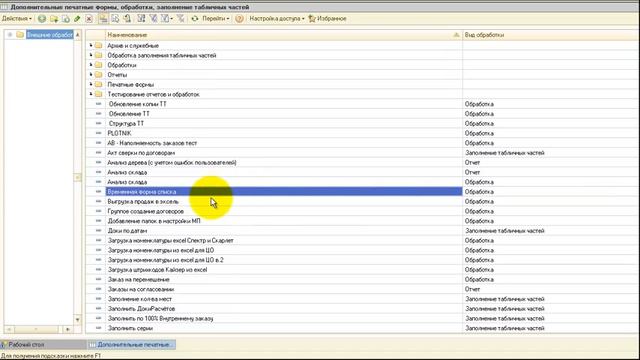Expand the Архив и служебные folder
640x360 pixels.
91,45
